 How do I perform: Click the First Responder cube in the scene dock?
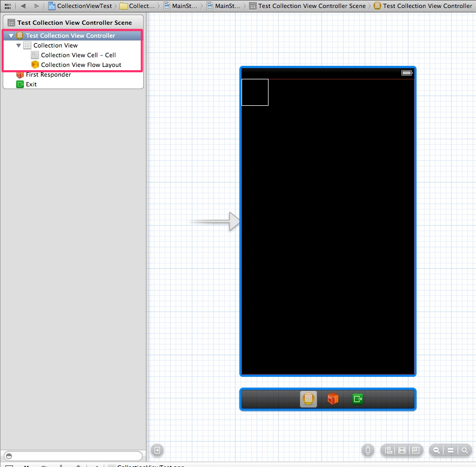click(332, 399)
